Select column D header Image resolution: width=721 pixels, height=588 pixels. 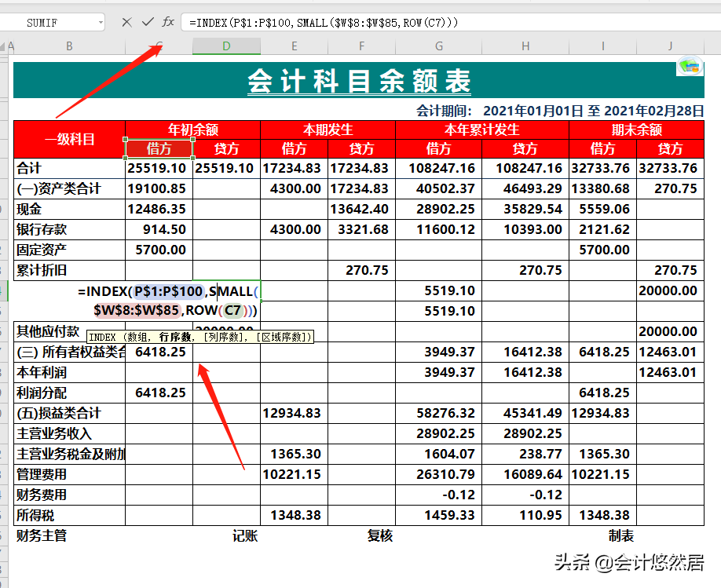(226, 46)
